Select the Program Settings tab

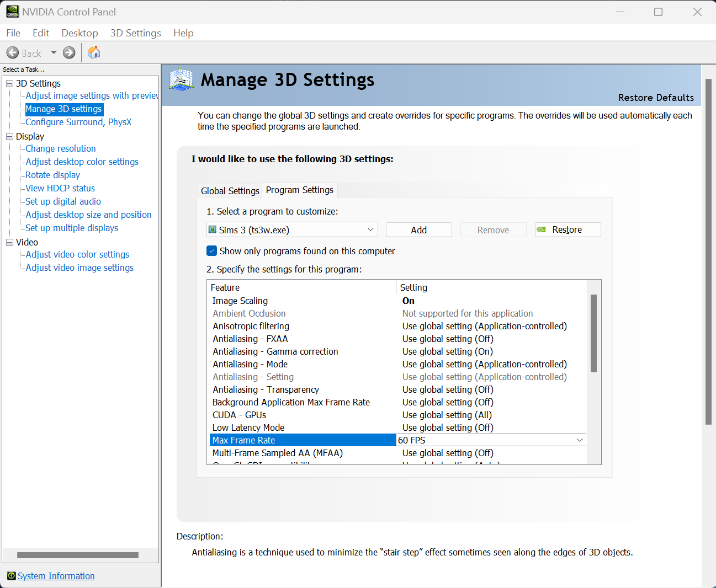(x=300, y=190)
